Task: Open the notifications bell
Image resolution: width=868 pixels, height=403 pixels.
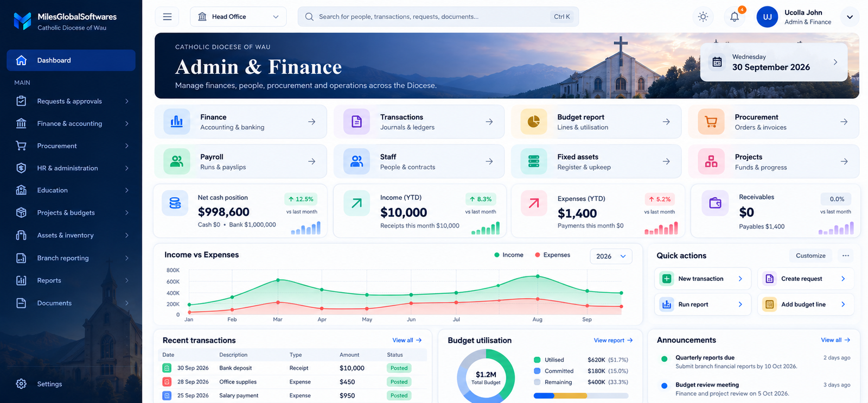Action: pos(735,17)
